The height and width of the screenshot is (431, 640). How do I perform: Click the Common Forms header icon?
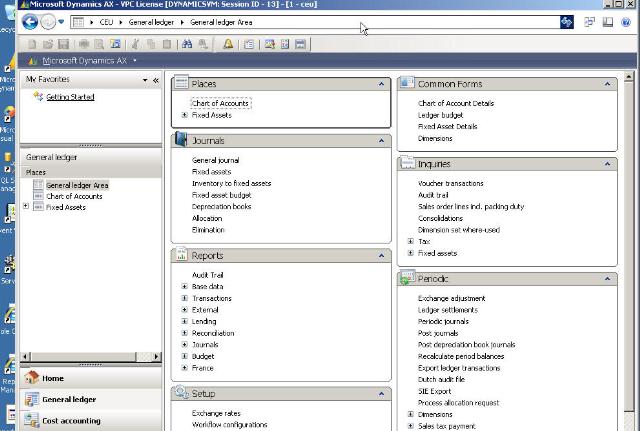click(407, 82)
